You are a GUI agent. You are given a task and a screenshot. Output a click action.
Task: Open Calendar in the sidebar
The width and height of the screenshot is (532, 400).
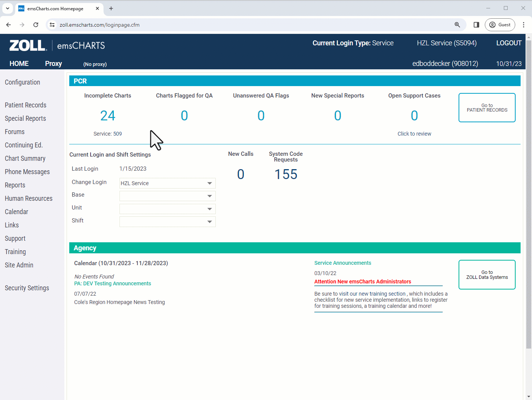click(16, 212)
